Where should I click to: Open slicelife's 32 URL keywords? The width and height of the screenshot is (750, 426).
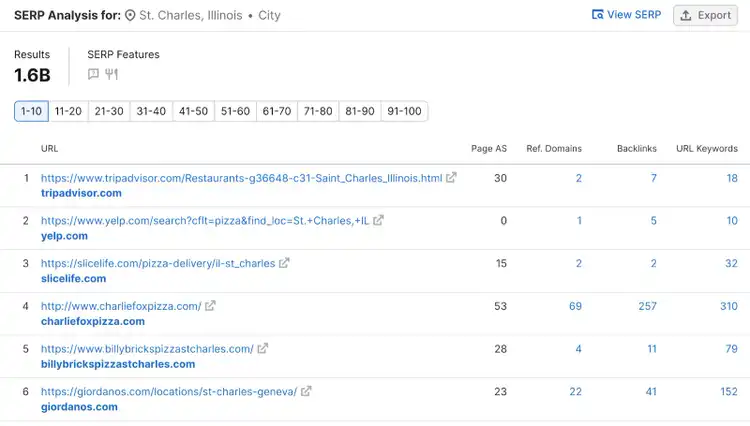coord(731,263)
